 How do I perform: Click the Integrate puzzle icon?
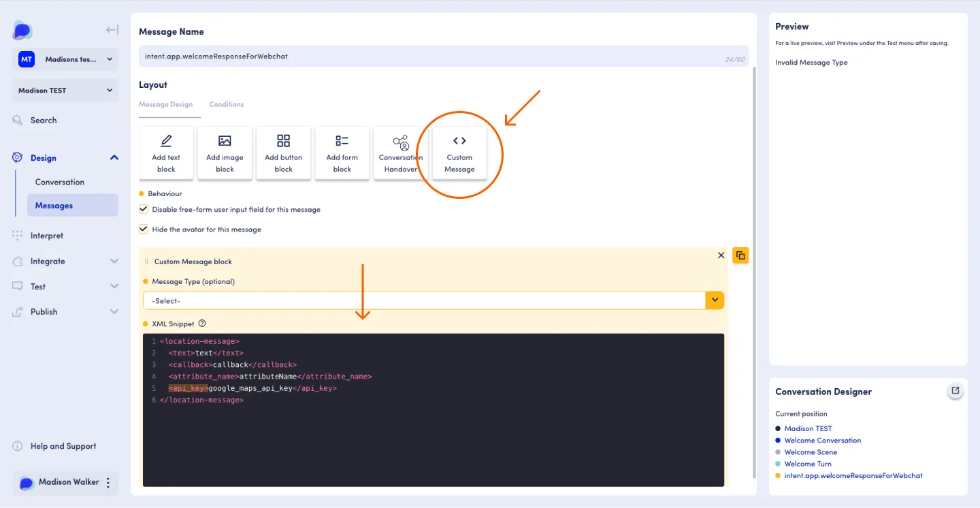pos(18,261)
